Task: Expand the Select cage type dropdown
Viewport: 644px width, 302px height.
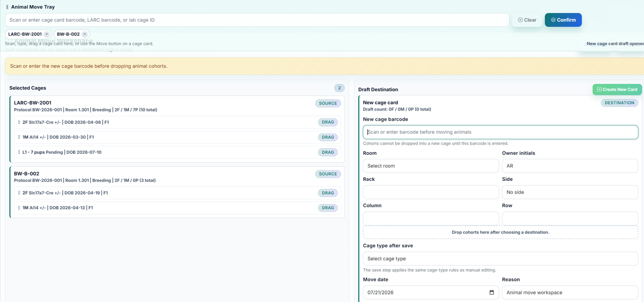Action: point(500,259)
